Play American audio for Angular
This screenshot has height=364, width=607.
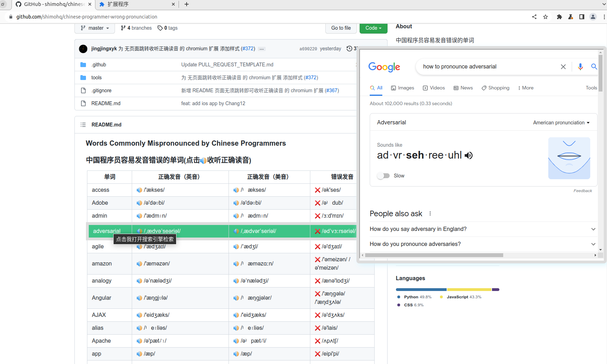pos(236,298)
